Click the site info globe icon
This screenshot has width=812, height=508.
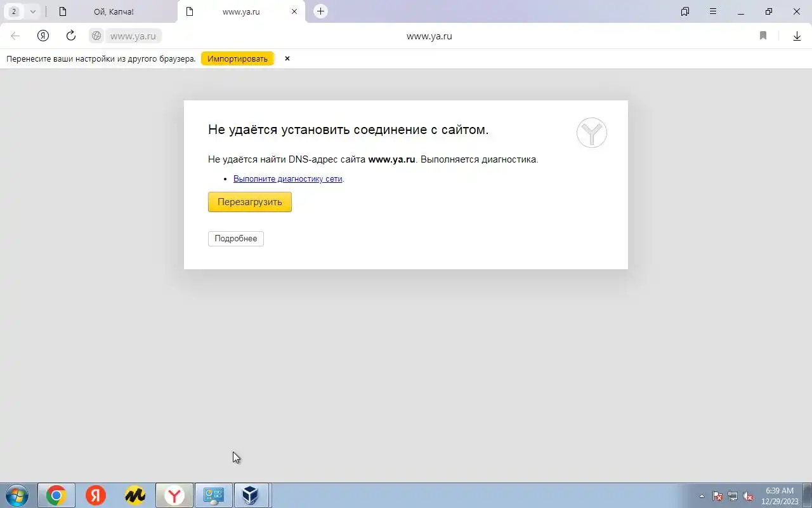[96, 36]
